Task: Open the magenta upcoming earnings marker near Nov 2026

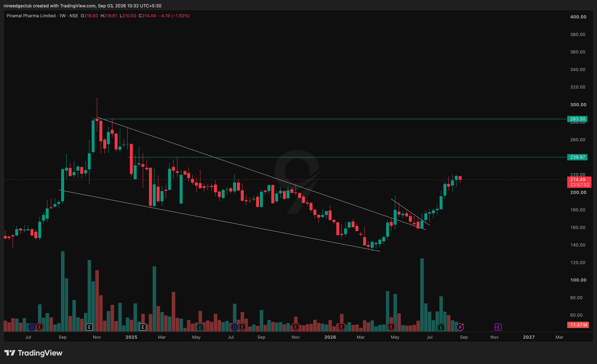Action: point(498,327)
